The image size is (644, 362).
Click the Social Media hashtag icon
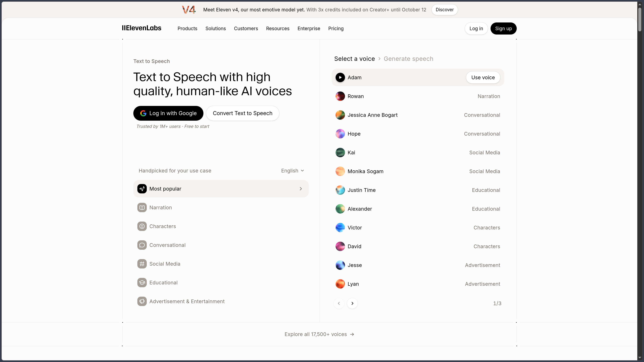coord(142,264)
